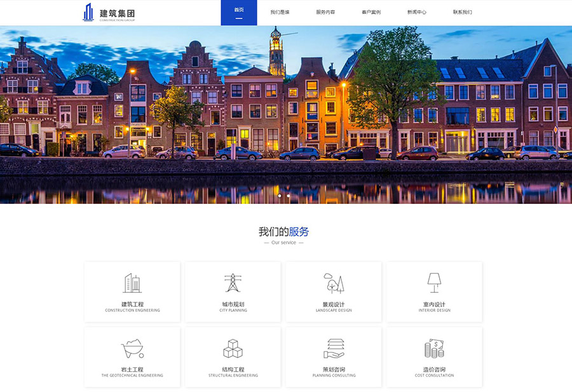Select the wheelbarrow icon for 岩土工程
Image resolution: width=572 pixels, height=392 pixels.
click(x=132, y=349)
